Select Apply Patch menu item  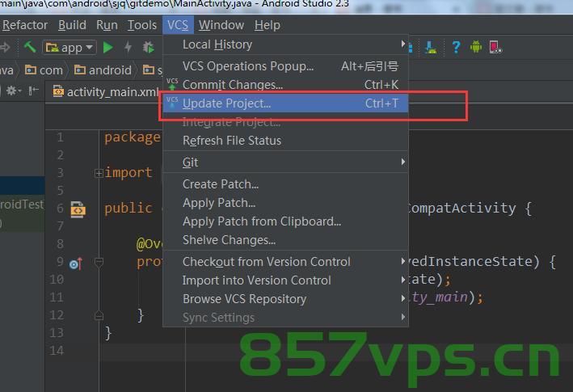(x=285, y=203)
